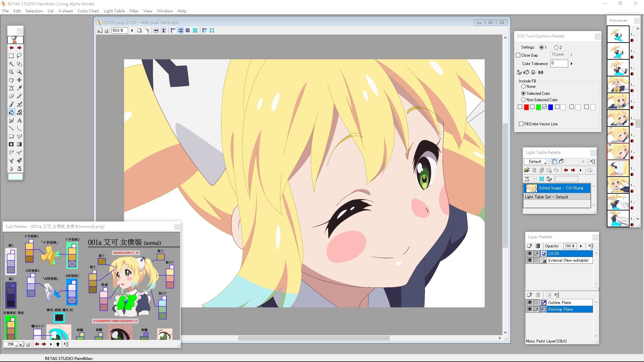Viewport: 644px width, 362px height.
Task: Toggle checkbox next to red swatch
Action: 520,107
